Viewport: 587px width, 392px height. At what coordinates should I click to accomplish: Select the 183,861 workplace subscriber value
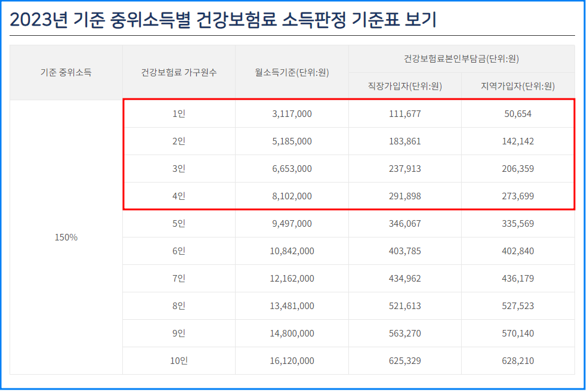(404, 141)
